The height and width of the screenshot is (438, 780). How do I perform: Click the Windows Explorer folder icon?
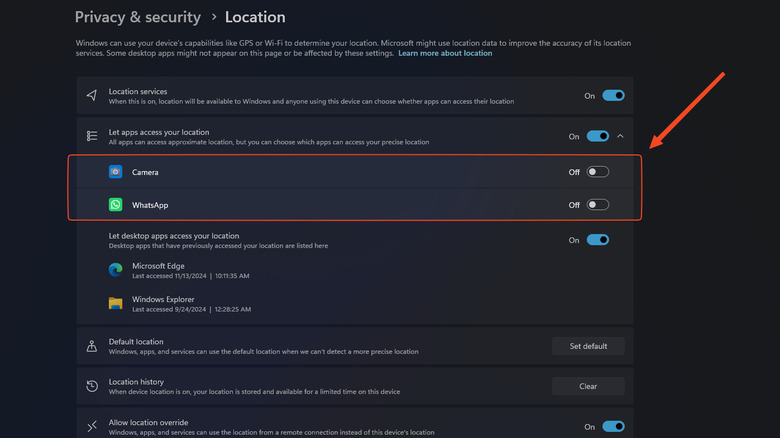click(x=116, y=303)
